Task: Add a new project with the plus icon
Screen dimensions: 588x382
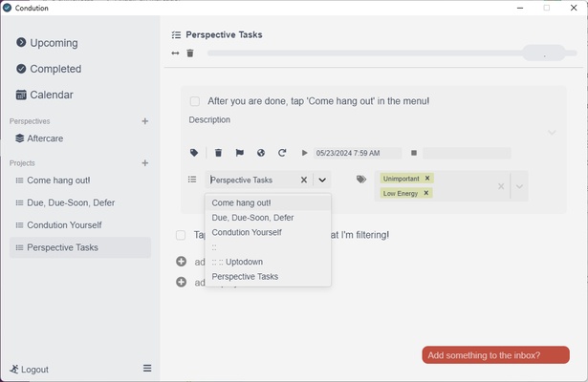Action: click(145, 163)
